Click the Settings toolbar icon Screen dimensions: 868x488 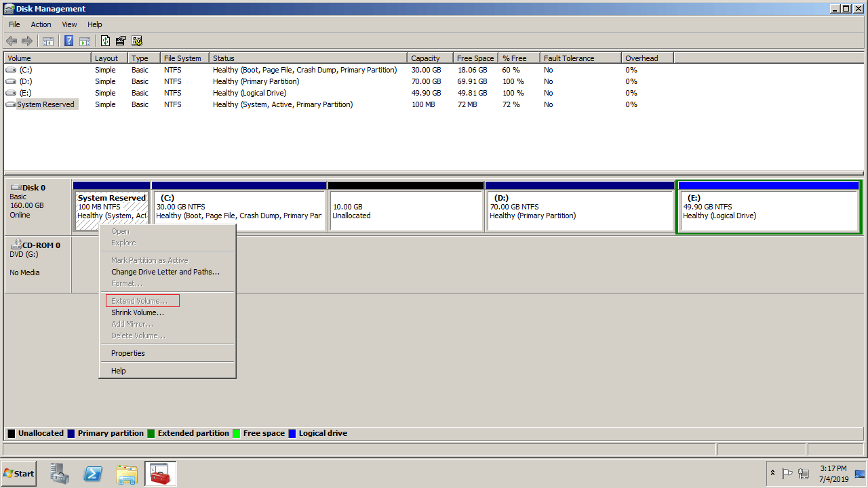(x=137, y=41)
